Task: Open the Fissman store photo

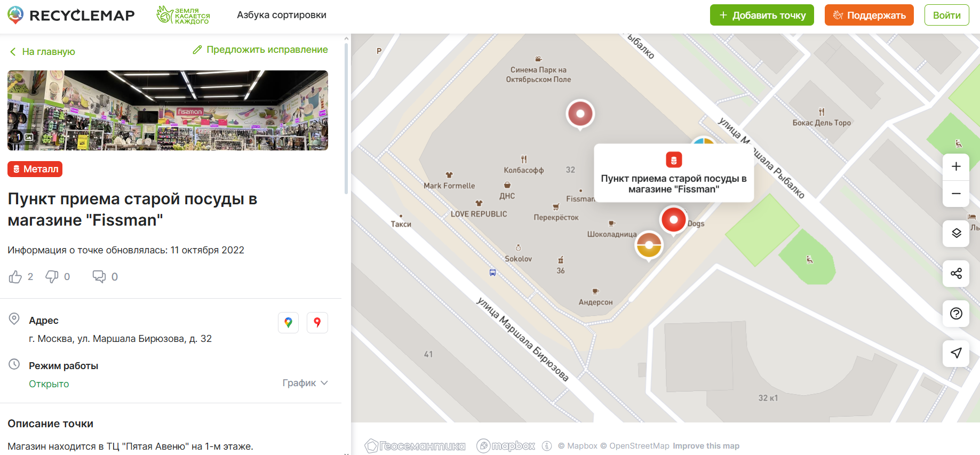Action: point(168,110)
